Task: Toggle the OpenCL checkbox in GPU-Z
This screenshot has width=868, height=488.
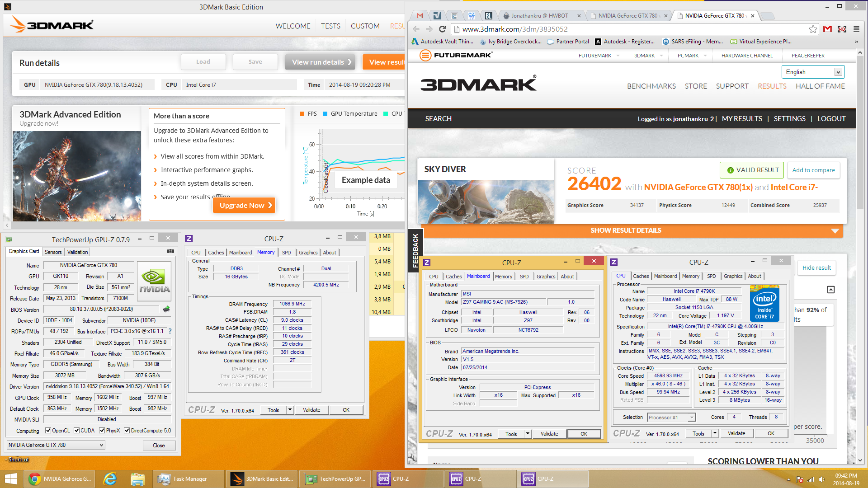Action: tap(48, 430)
